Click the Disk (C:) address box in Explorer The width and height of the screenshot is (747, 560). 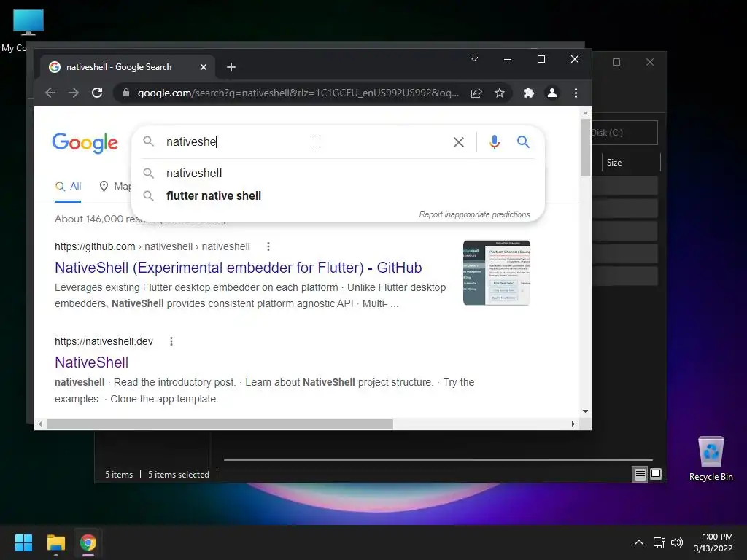[624, 133]
